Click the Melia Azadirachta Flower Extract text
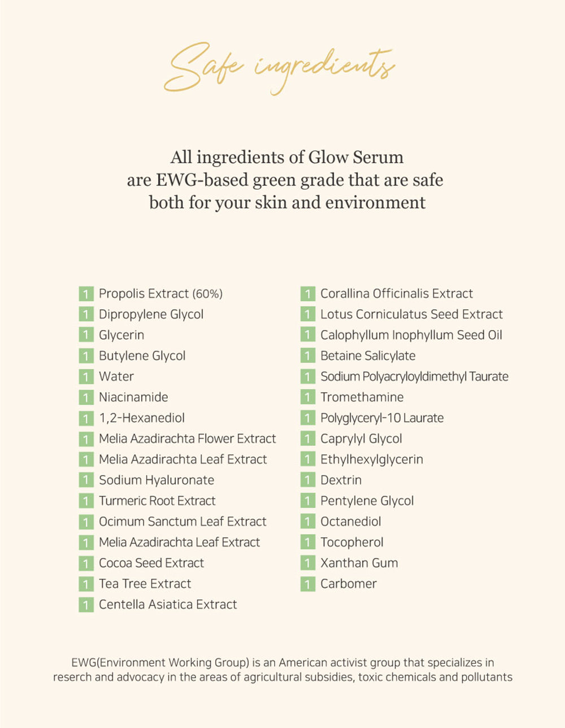Viewport: 565px width, 728px height. point(187,439)
